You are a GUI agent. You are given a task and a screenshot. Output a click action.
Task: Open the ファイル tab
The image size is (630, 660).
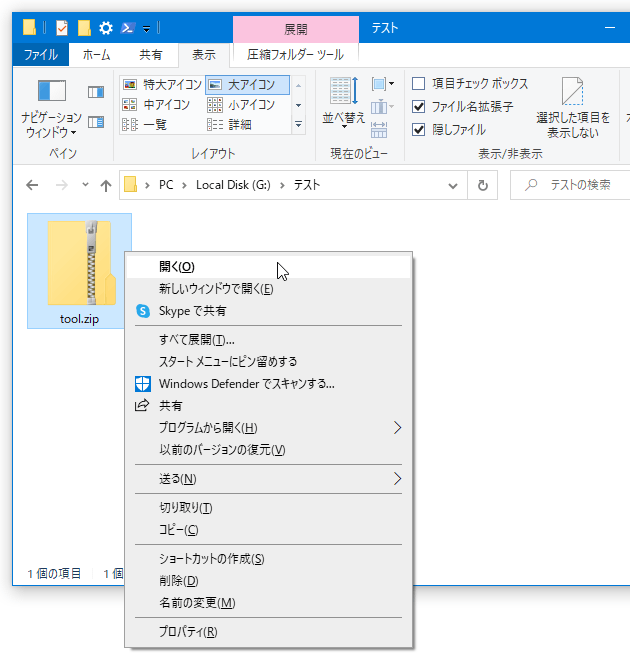41,55
